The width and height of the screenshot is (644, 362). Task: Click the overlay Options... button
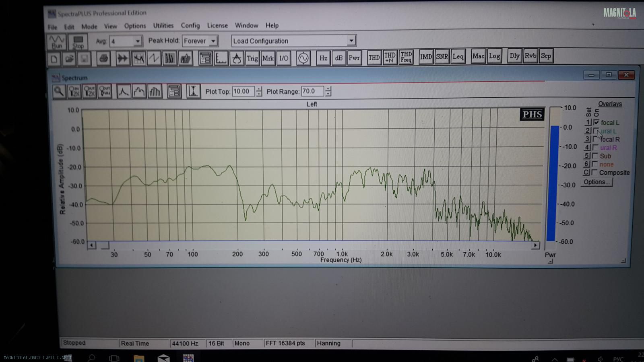click(597, 182)
